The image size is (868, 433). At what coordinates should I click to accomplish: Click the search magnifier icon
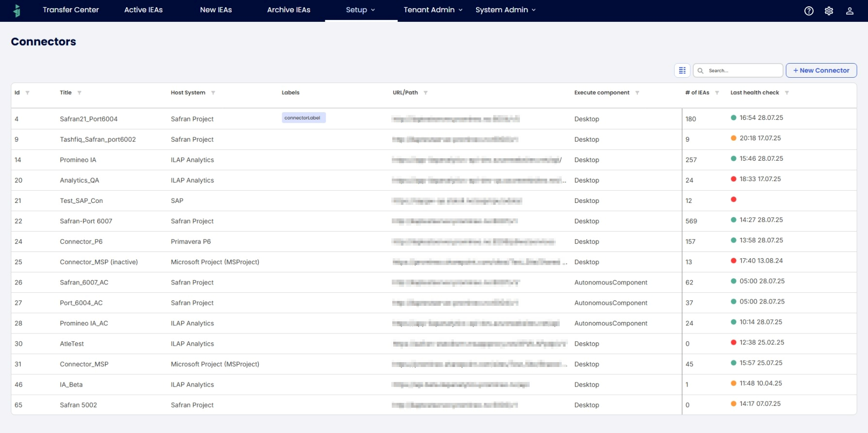pyautogui.click(x=701, y=71)
